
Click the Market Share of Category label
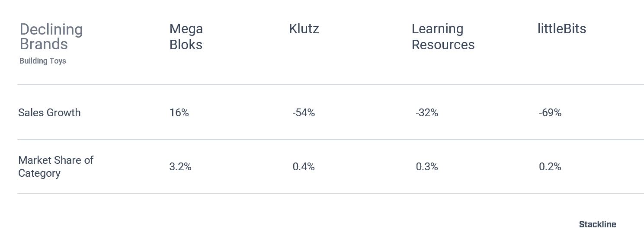[56, 167]
